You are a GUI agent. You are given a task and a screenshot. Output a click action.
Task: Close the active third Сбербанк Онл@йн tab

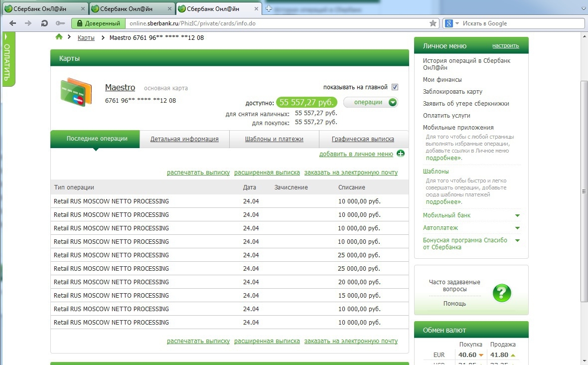[x=256, y=8]
